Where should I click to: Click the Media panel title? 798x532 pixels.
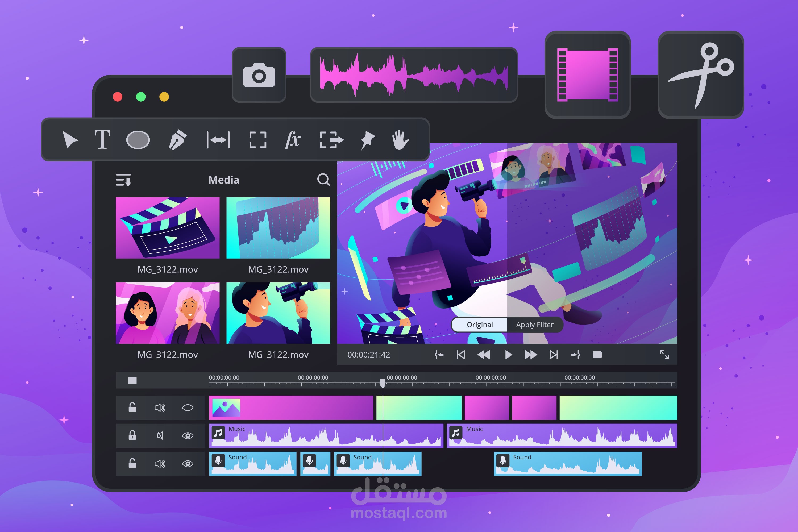coord(224,180)
